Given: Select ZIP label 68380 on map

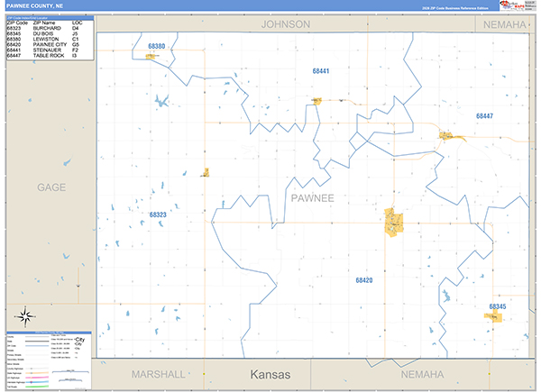Looking at the screenshot, I should pyautogui.click(x=156, y=46).
